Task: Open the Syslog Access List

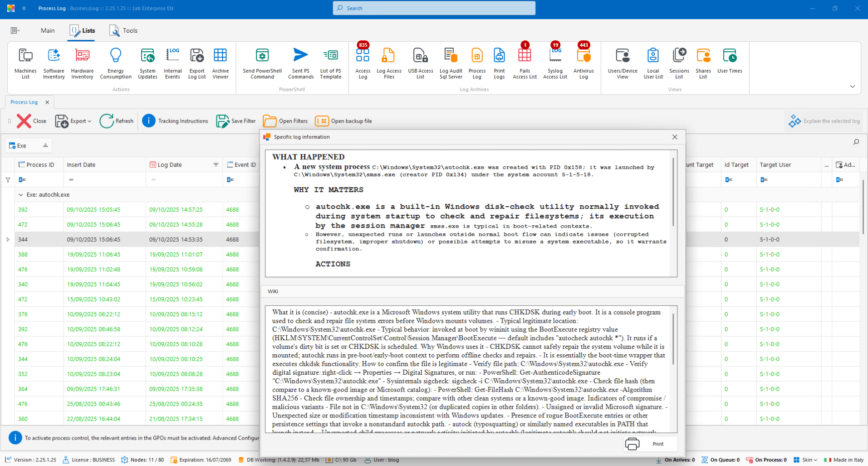Action: 555,56
